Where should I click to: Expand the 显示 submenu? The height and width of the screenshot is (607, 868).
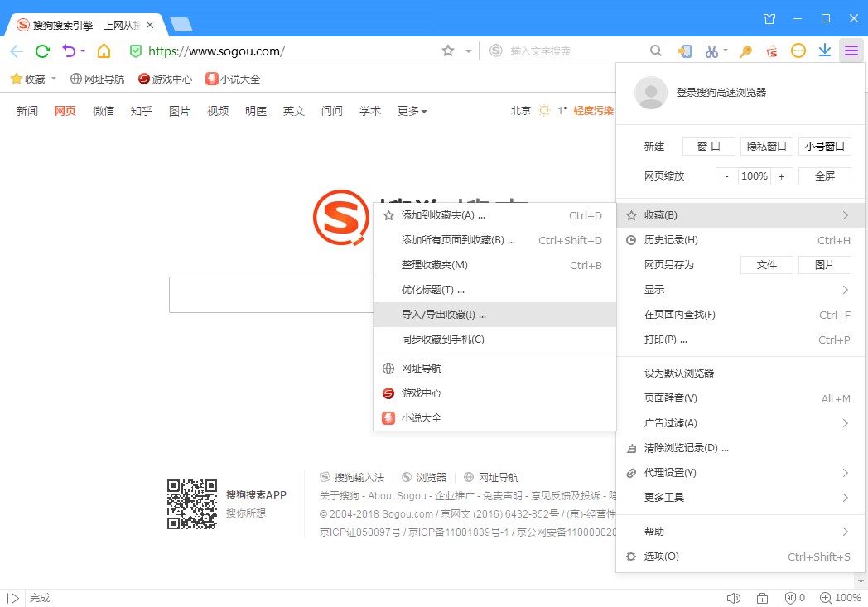point(740,289)
